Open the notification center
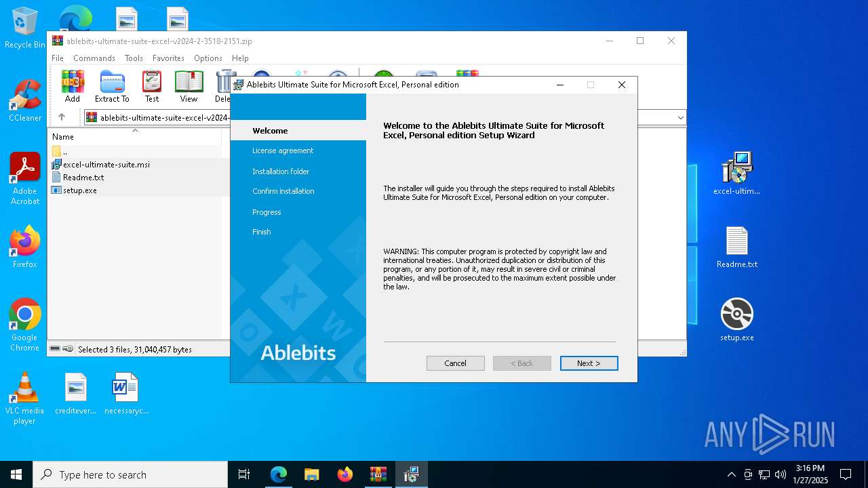 [x=846, y=474]
